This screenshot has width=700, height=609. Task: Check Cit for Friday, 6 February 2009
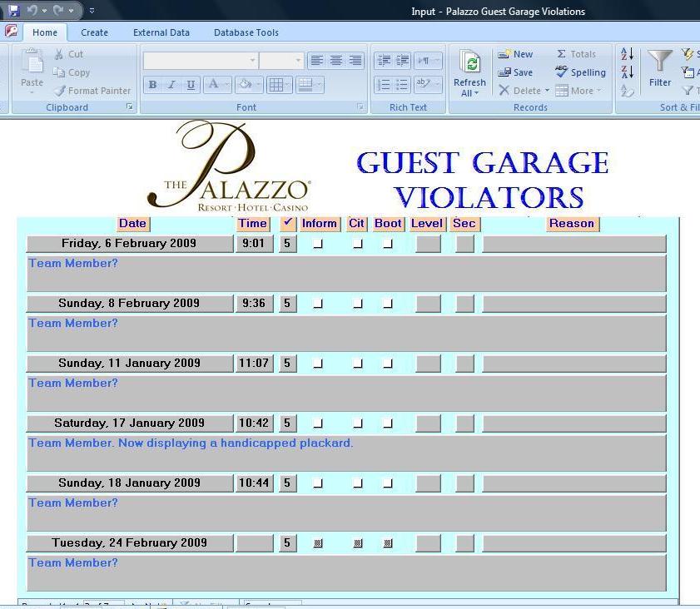[358, 244]
